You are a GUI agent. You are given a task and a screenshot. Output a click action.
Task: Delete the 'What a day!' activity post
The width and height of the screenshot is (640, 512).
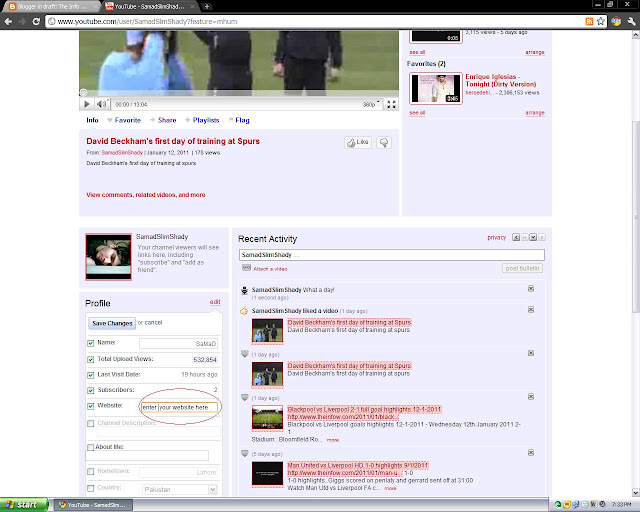click(x=531, y=289)
